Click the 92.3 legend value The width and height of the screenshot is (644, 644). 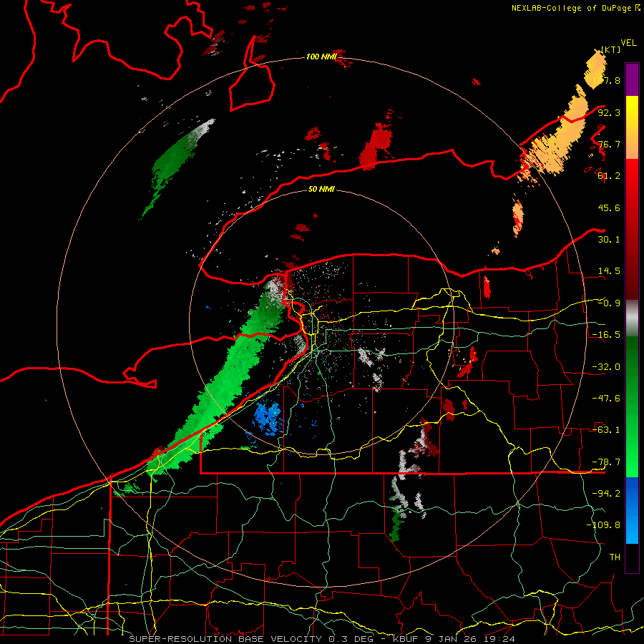click(609, 112)
